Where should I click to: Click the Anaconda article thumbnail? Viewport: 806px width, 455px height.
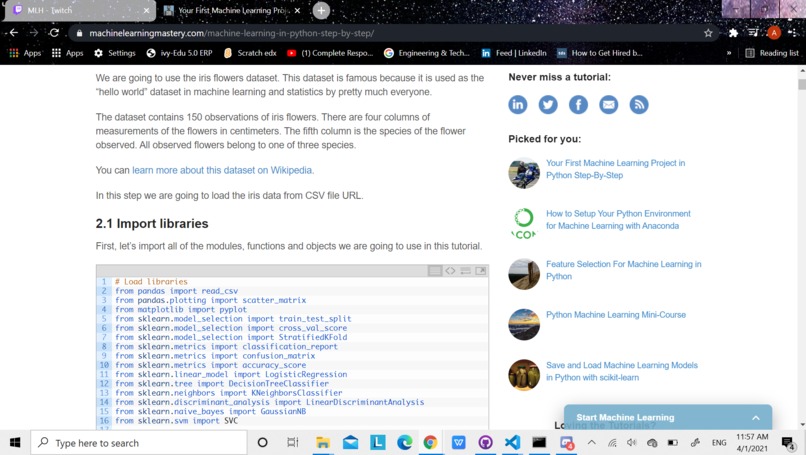click(524, 223)
